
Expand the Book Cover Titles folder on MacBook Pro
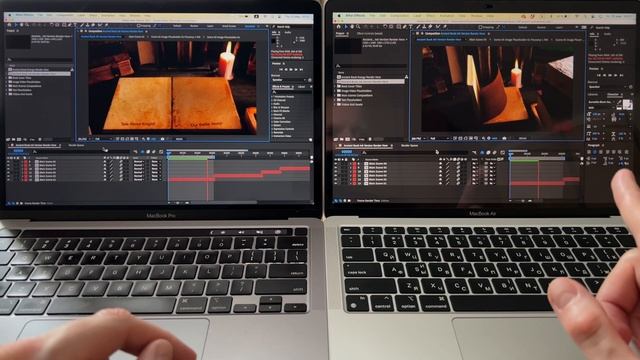[x=7, y=78]
